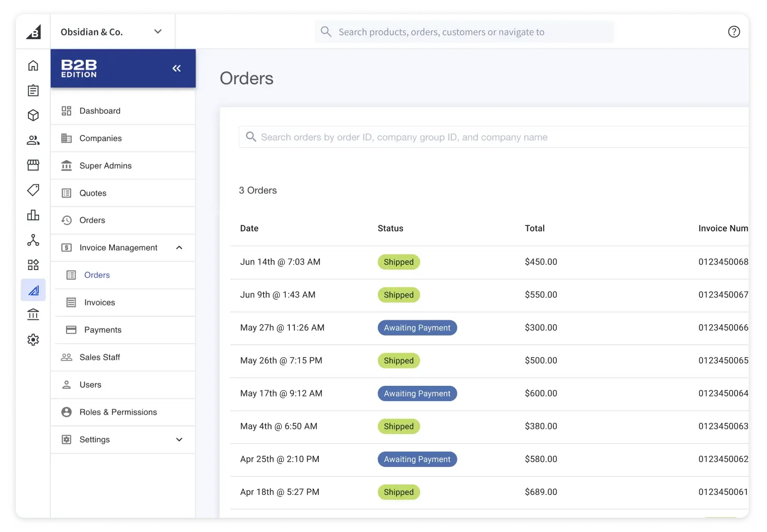Select the Marketing tag icon
767x532 pixels.
click(33, 190)
